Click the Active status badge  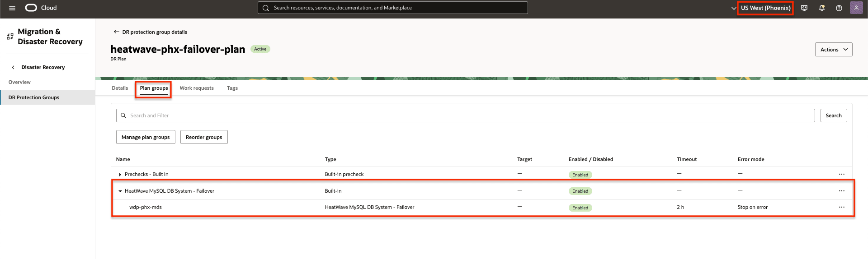(x=260, y=49)
